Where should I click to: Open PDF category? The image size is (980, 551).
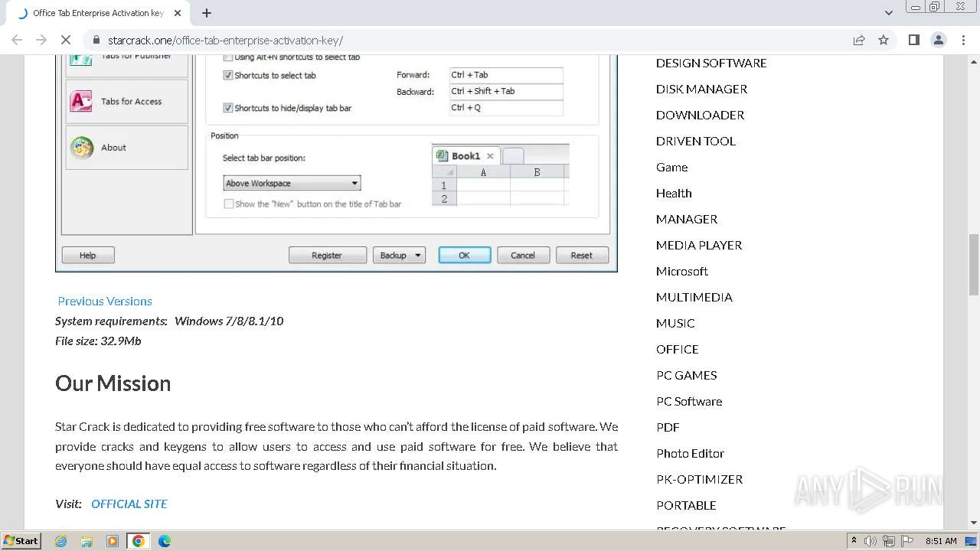[668, 427]
